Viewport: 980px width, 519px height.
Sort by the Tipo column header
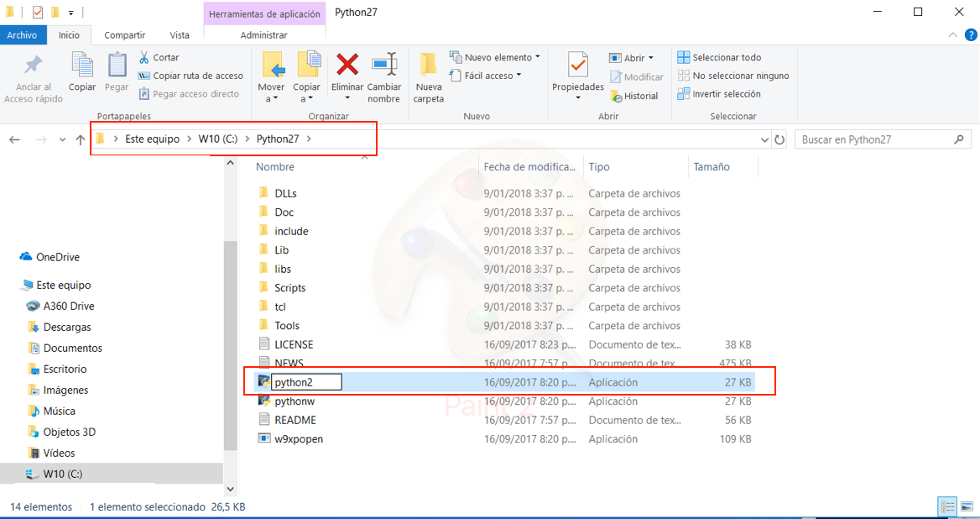click(x=599, y=167)
